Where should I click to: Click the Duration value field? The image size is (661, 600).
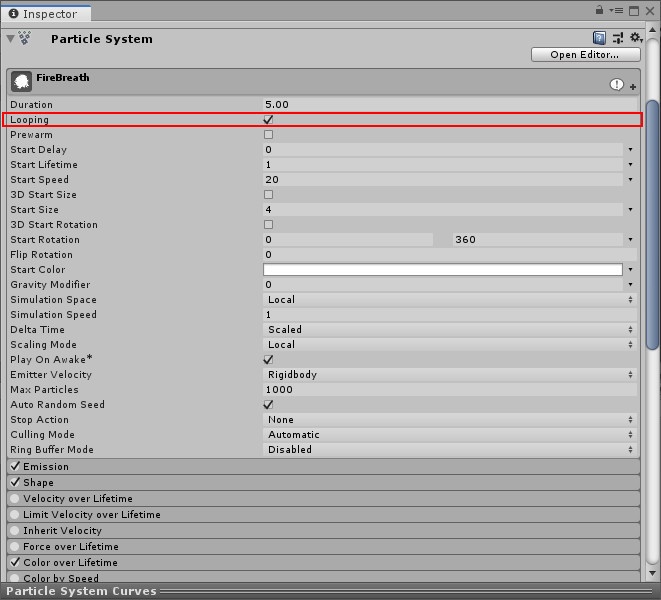pos(450,105)
